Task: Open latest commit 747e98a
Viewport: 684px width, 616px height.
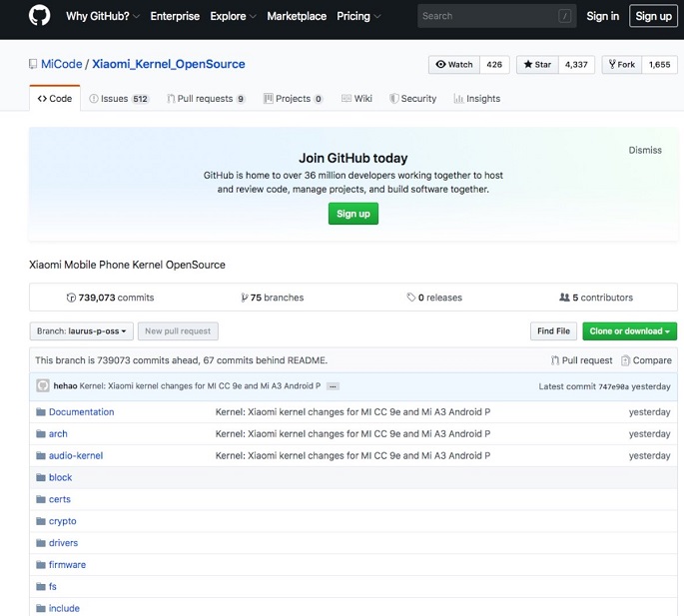Action: tap(613, 386)
